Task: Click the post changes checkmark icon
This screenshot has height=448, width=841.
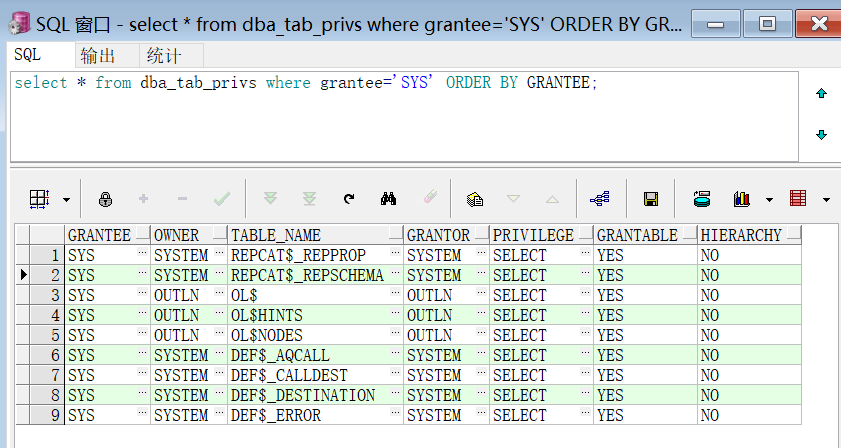Action: [x=222, y=199]
